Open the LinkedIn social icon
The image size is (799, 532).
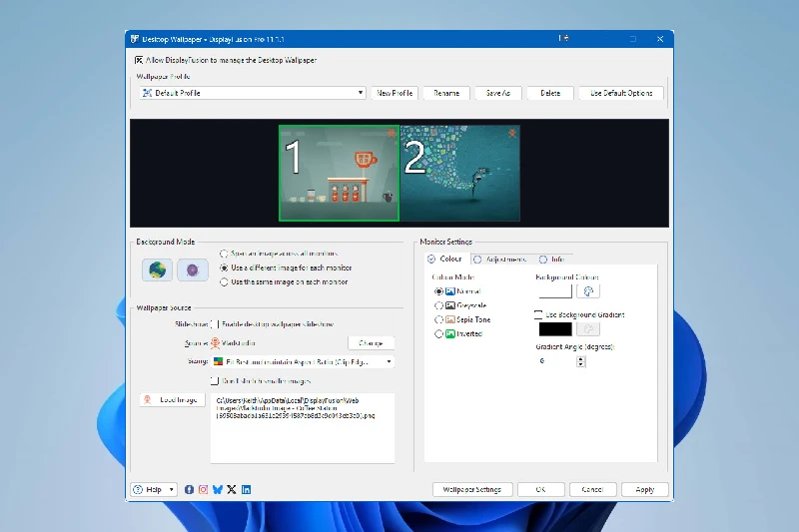click(246, 489)
